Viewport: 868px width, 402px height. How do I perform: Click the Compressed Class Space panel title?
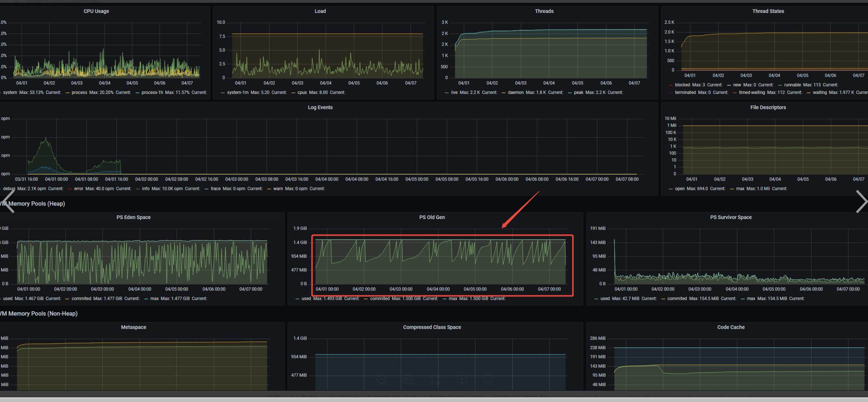point(432,327)
